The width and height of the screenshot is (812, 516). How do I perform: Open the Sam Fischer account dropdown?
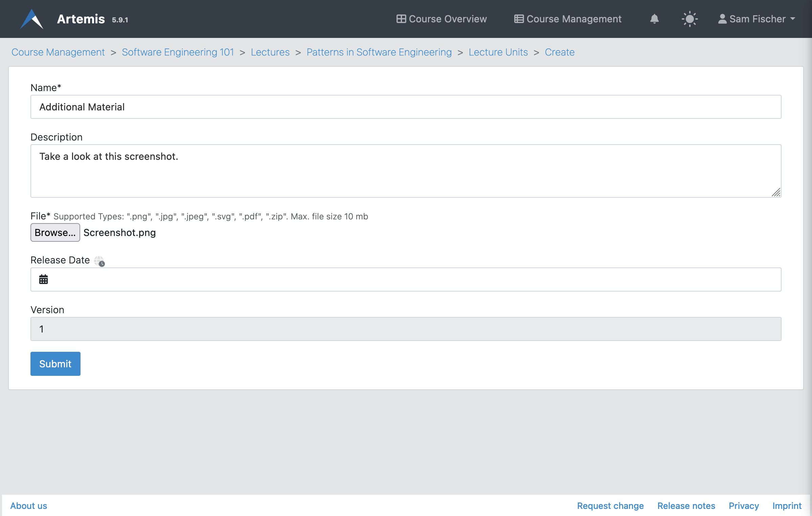[x=757, y=19]
